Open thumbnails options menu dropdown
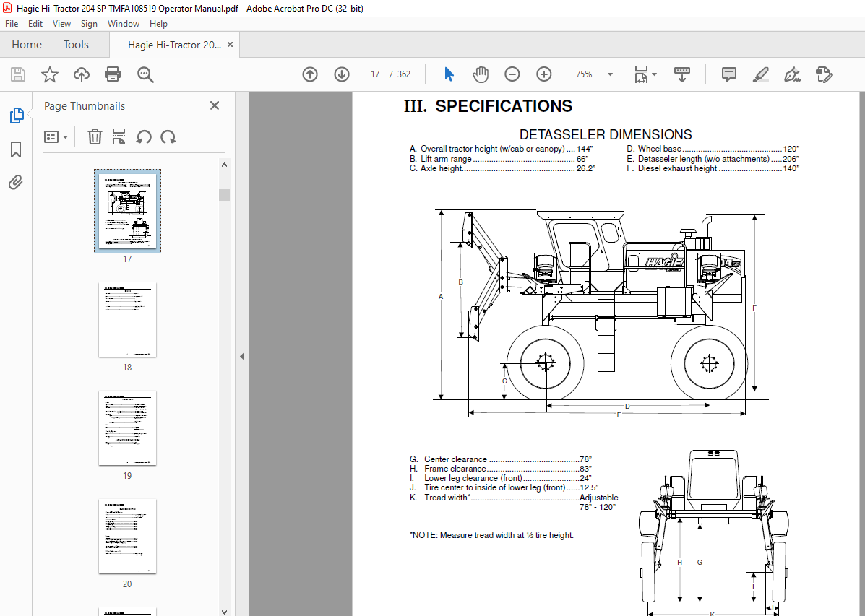This screenshot has height=616, width=865. click(56, 136)
